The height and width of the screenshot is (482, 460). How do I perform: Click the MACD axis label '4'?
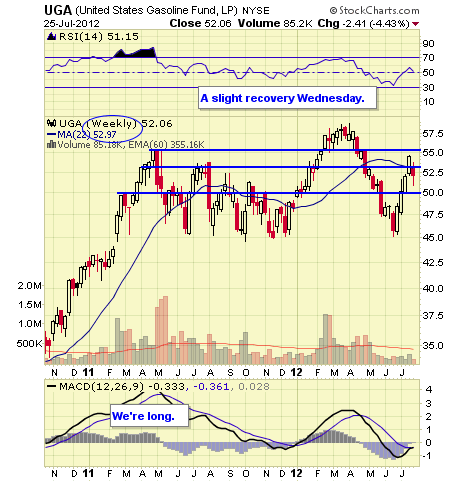pyautogui.click(x=429, y=389)
